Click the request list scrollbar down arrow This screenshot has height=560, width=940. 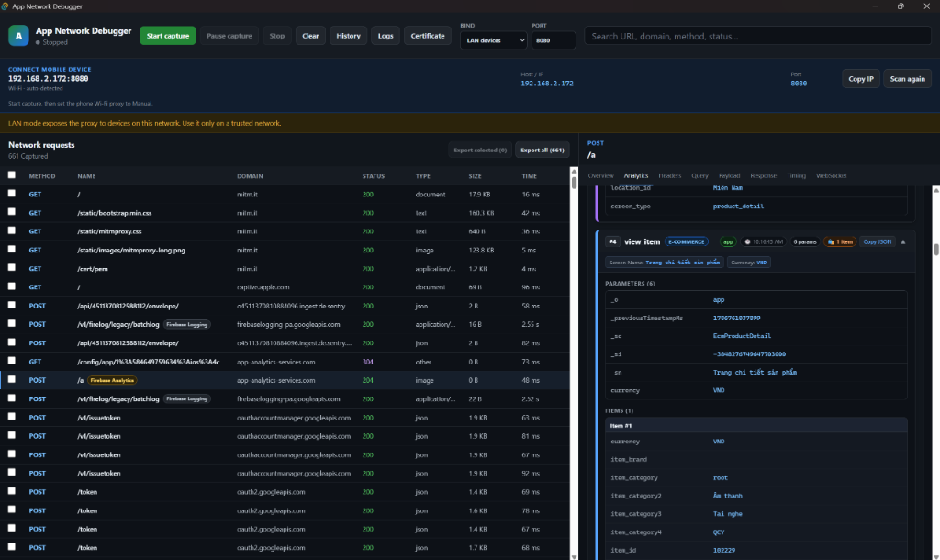pyautogui.click(x=574, y=556)
